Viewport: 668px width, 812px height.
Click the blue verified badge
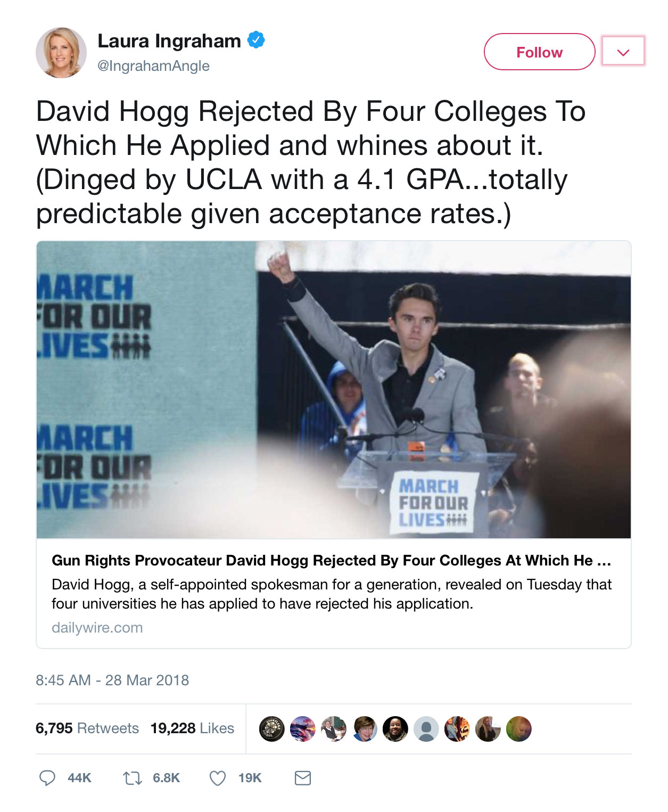point(256,40)
